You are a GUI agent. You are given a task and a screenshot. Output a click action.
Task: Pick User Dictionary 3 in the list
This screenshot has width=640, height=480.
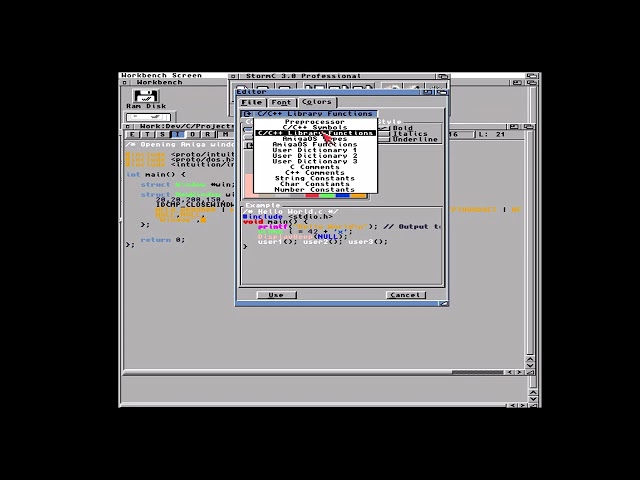coord(315,161)
